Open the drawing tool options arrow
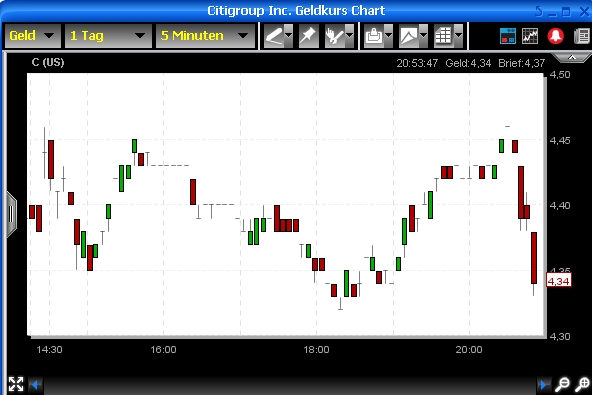This screenshot has height=395, width=592. (289, 36)
